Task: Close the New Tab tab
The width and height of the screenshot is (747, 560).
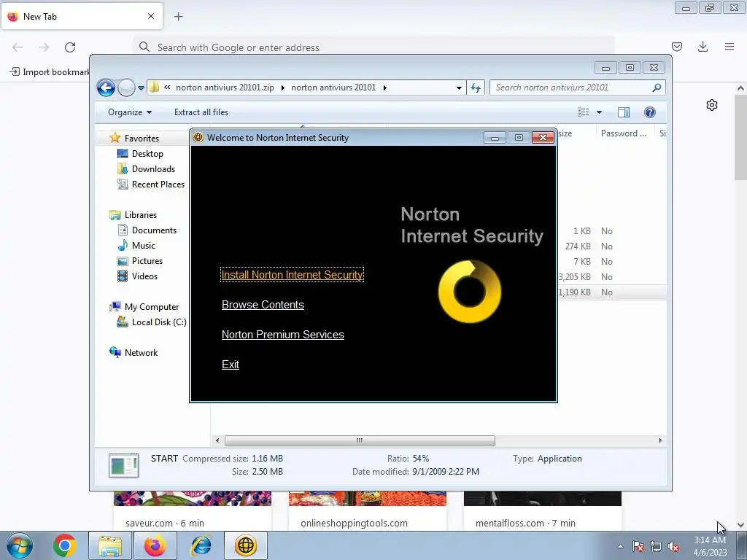Action: [x=151, y=16]
